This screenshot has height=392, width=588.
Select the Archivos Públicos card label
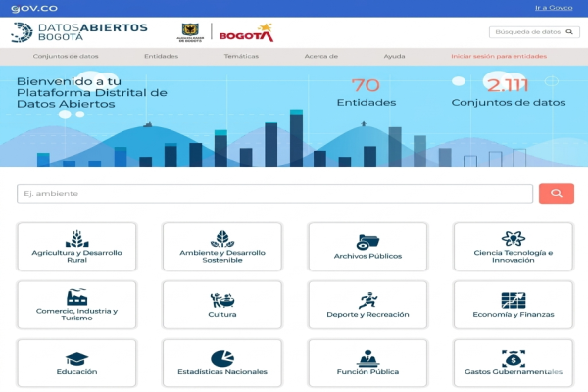(x=367, y=256)
